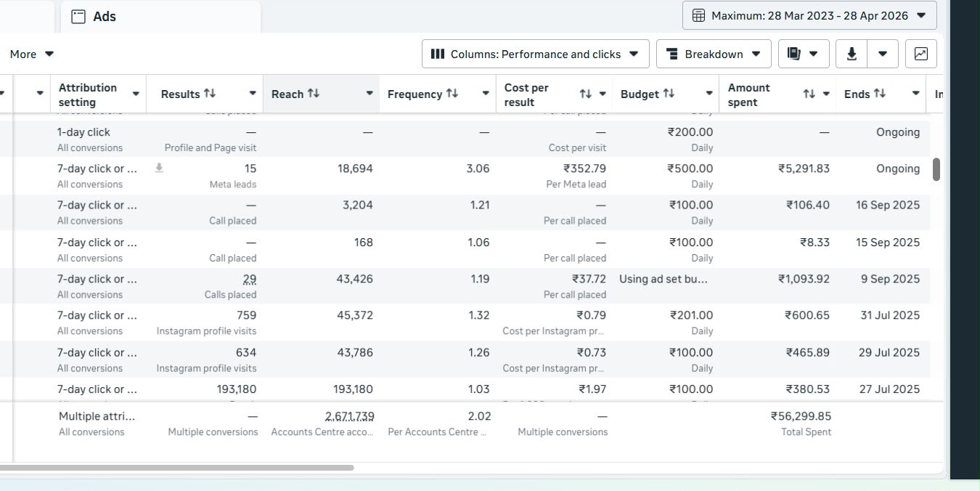Open Results column options arrow
This screenshot has width=980, height=491.
[253, 94]
